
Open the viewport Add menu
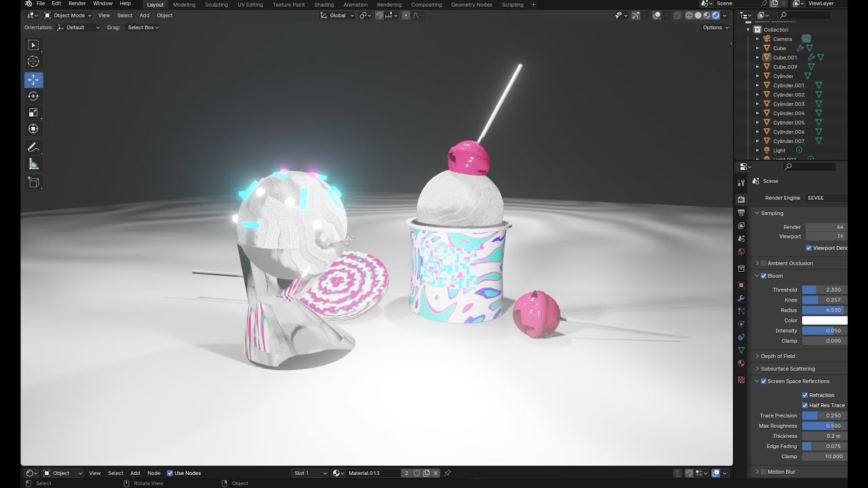click(144, 16)
